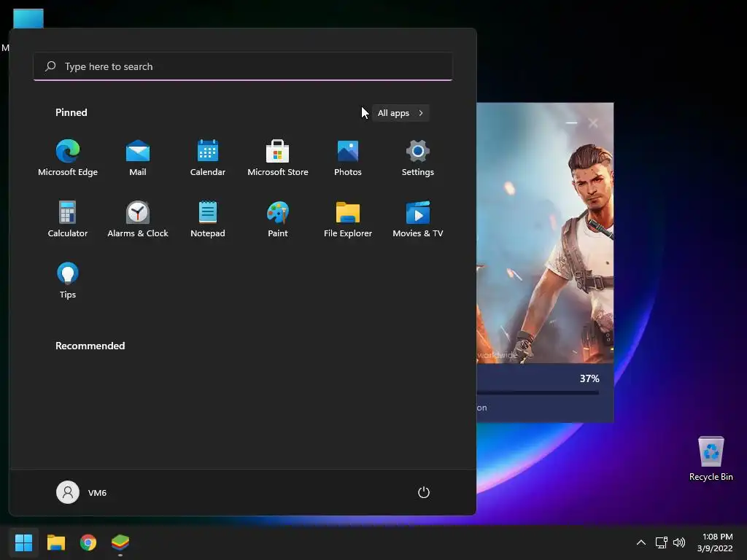
Task: Open the clock and date flyout
Action: pos(715,542)
